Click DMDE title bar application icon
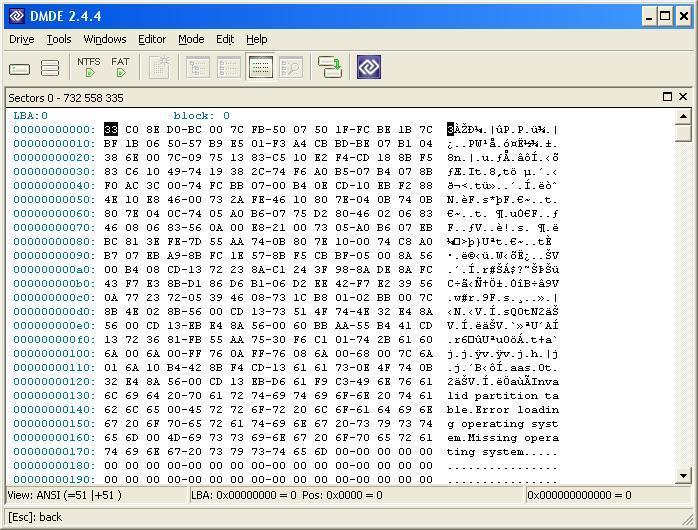Screen dimensions: 698x530 [x=17, y=16]
